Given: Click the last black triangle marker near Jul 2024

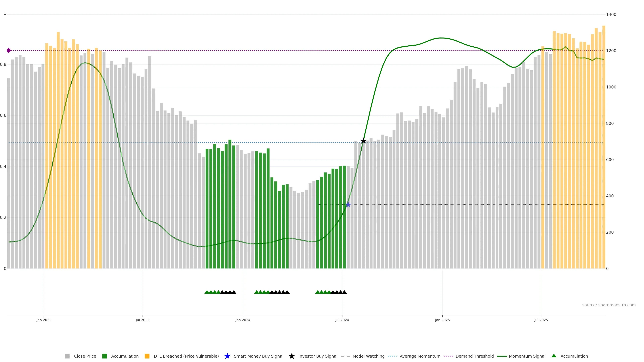Looking at the screenshot, I should [x=344, y=292].
